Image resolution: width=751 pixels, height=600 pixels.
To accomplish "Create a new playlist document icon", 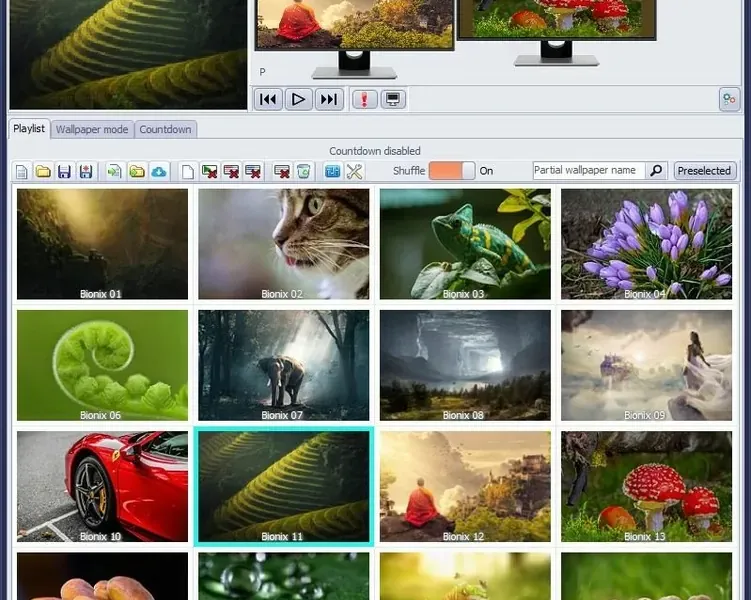I will pos(22,171).
